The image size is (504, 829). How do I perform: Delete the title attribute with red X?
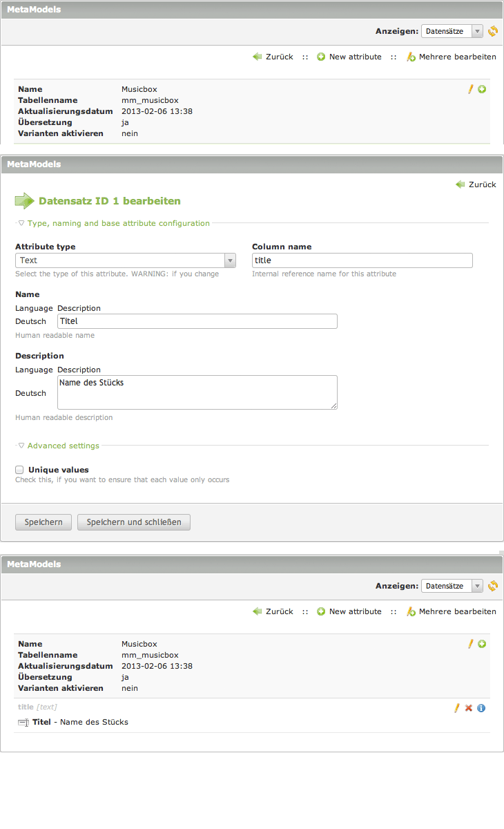click(469, 708)
